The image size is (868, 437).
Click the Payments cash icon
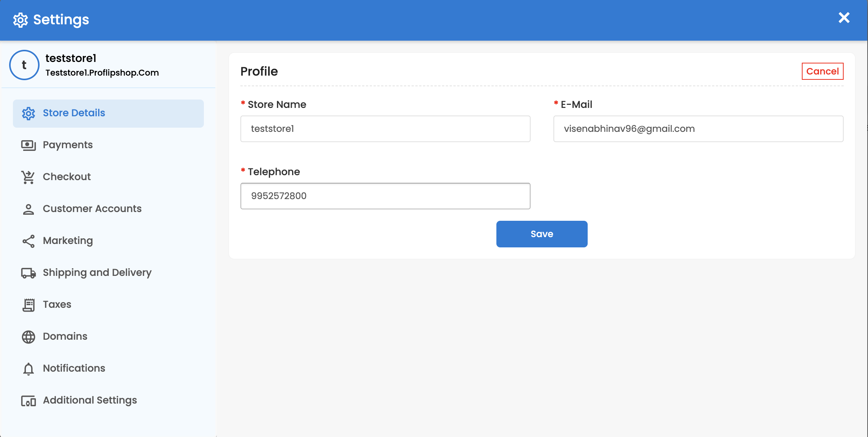coord(29,145)
